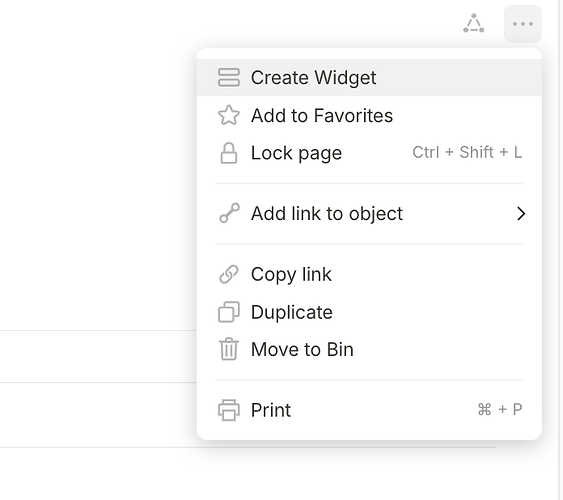The width and height of the screenshot is (563, 500).
Task: Click the printer icon
Action: (229, 410)
